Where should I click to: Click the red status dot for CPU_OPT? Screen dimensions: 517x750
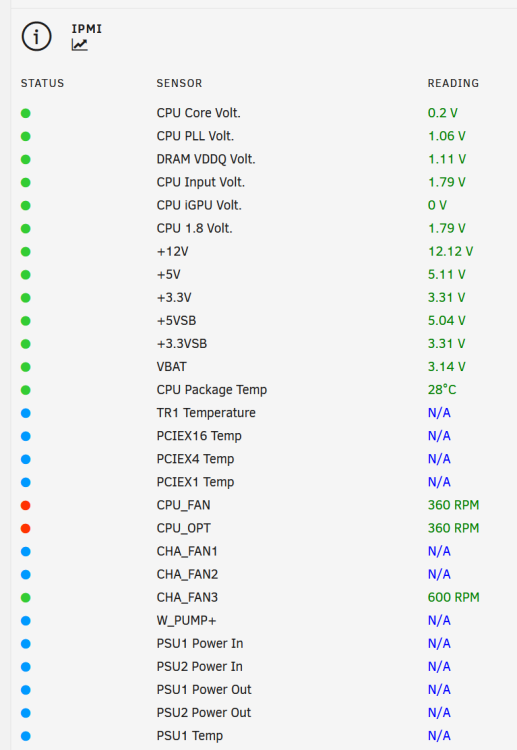pyautogui.click(x=26, y=528)
